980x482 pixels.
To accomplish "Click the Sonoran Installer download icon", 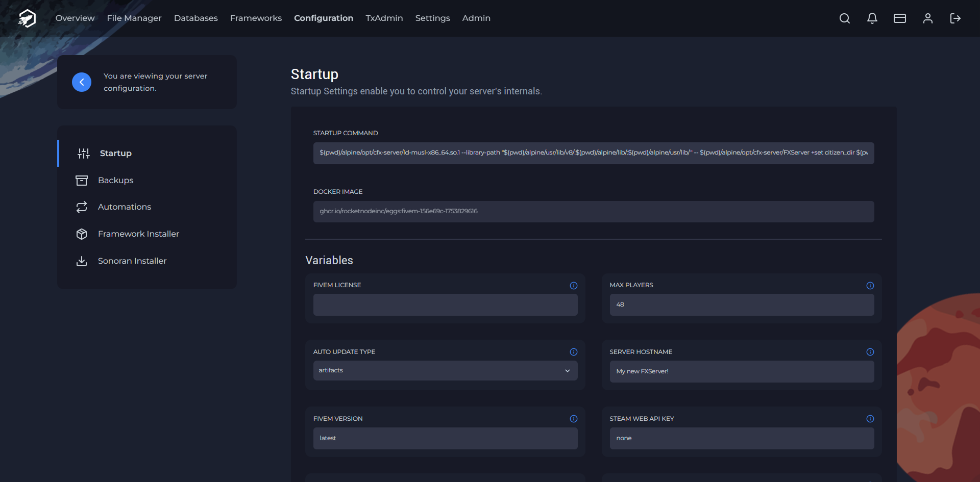I will pos(82,261).
